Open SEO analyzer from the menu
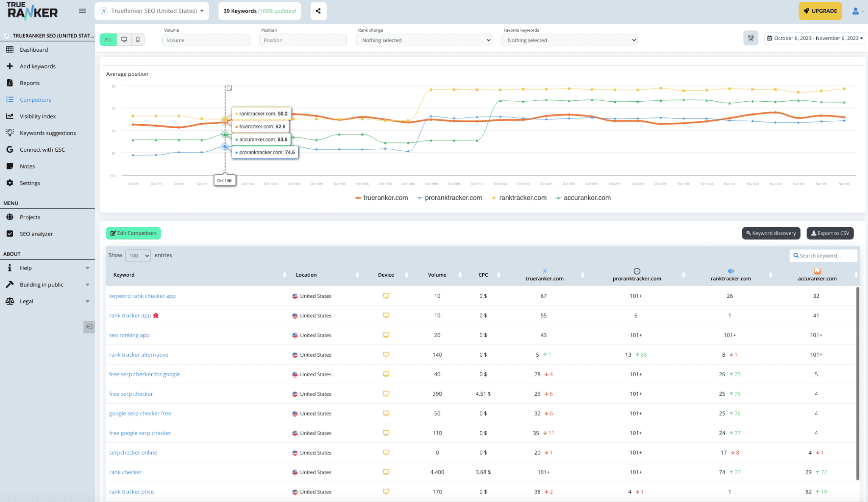 (36, 233)
